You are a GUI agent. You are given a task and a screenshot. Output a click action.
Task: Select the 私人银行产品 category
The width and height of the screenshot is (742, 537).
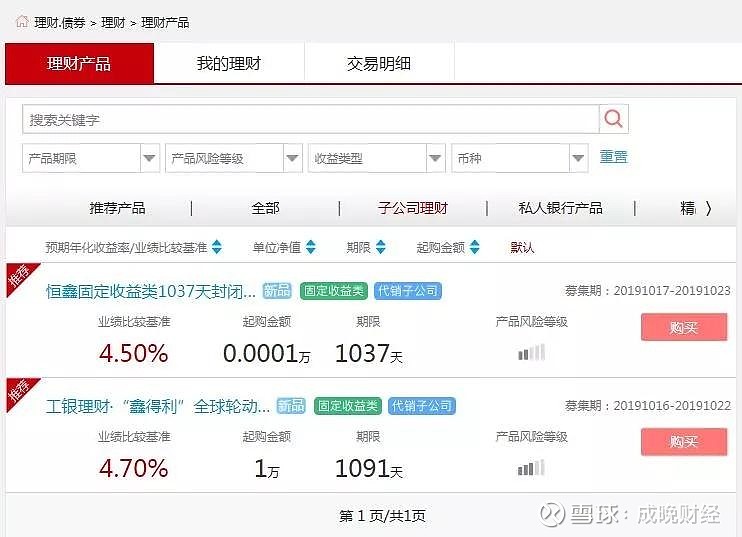[561, 208]
